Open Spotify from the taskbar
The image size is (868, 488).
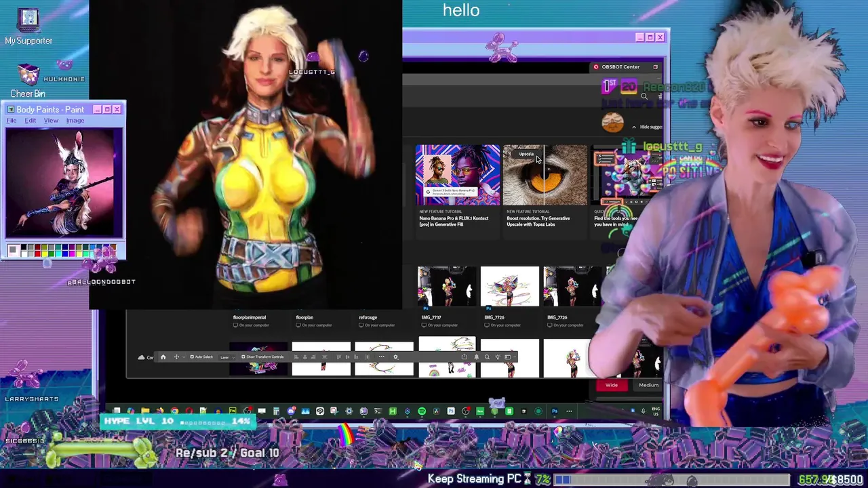coord(422,411)
